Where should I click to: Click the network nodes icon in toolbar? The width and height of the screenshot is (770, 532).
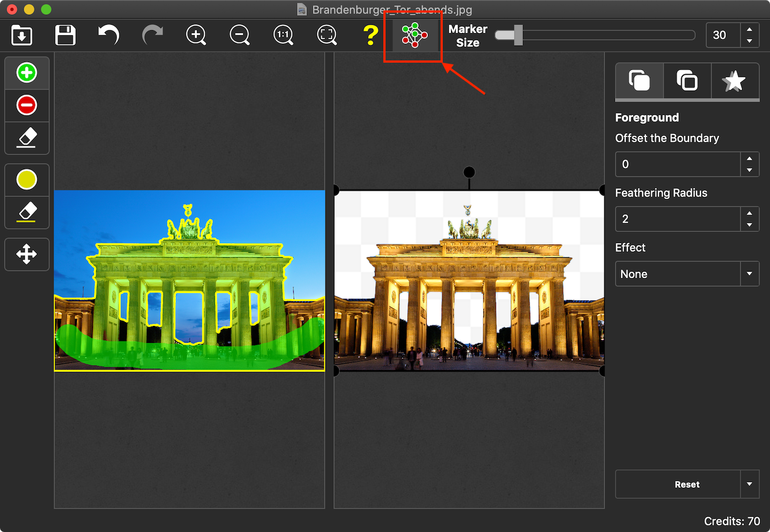pos(414,35)
